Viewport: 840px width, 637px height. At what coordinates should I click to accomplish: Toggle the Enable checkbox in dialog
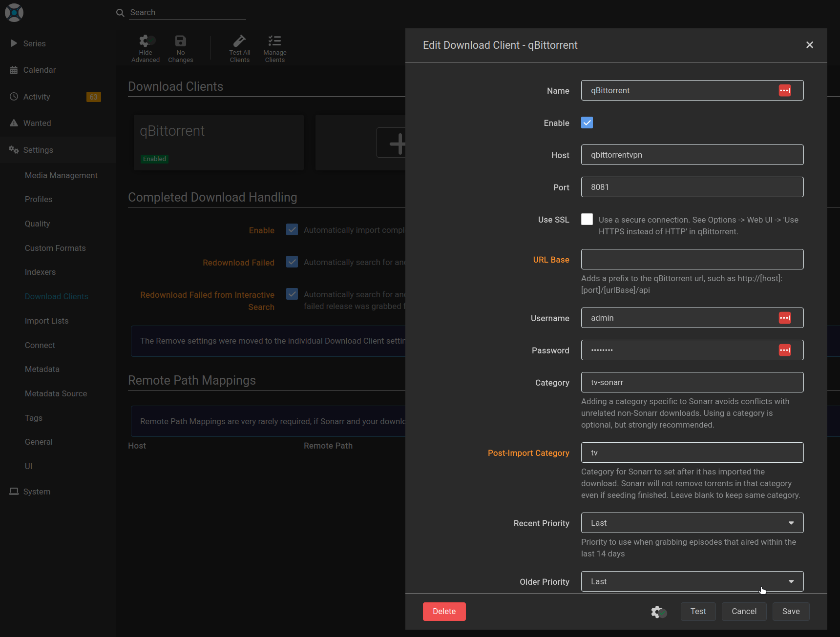tap(587, 123)
